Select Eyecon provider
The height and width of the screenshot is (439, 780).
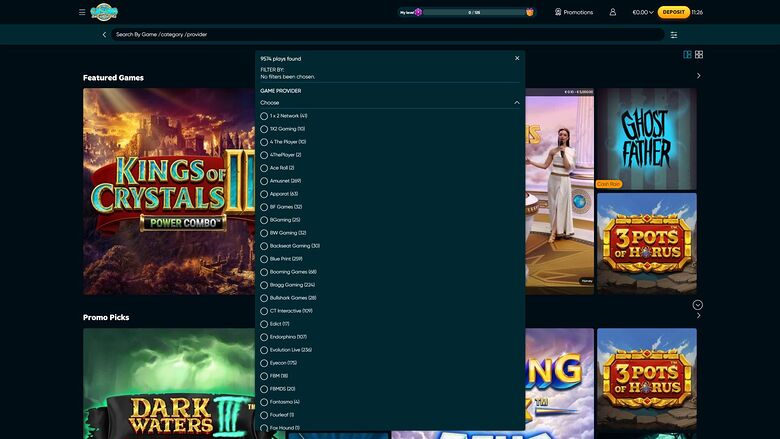[279, 363]
